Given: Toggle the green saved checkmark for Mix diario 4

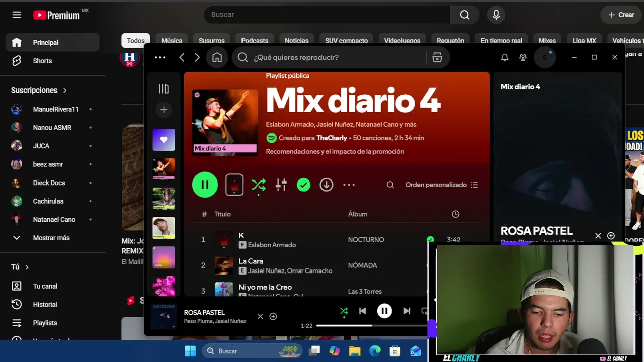Looking at the screenshot, I should [303, 185].
